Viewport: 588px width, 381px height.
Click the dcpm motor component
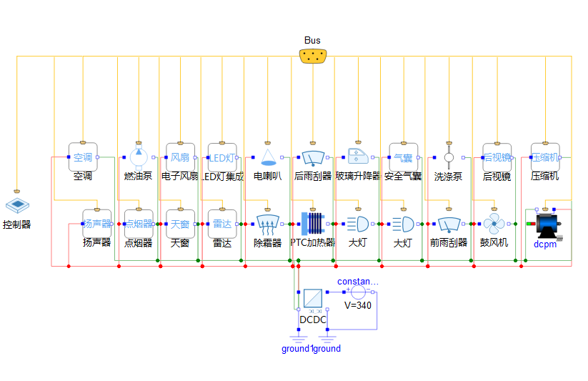click(547, 223)
